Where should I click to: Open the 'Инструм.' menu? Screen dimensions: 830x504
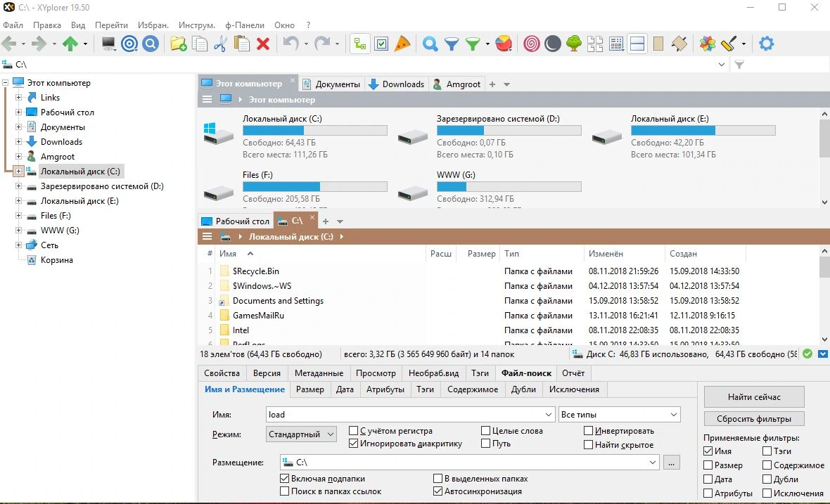(196, 25)
